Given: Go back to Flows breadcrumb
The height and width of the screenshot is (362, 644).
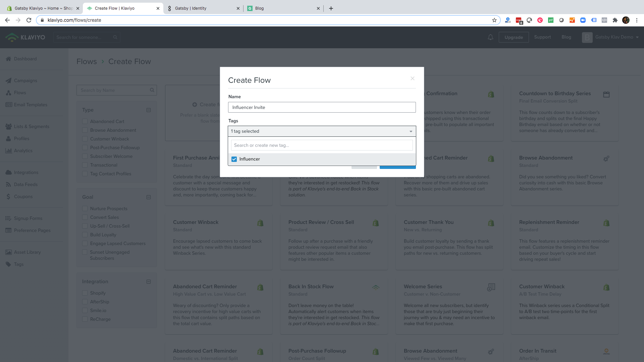Looking at the screenshot, I should [x=87, y=61].
